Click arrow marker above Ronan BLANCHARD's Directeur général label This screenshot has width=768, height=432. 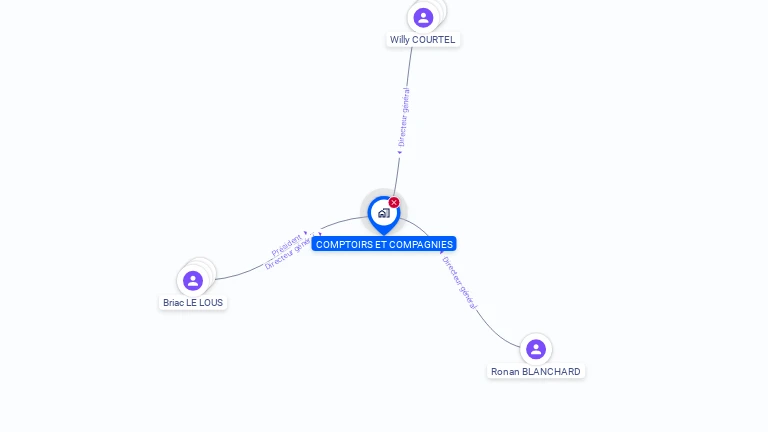(x=442, y=252)
